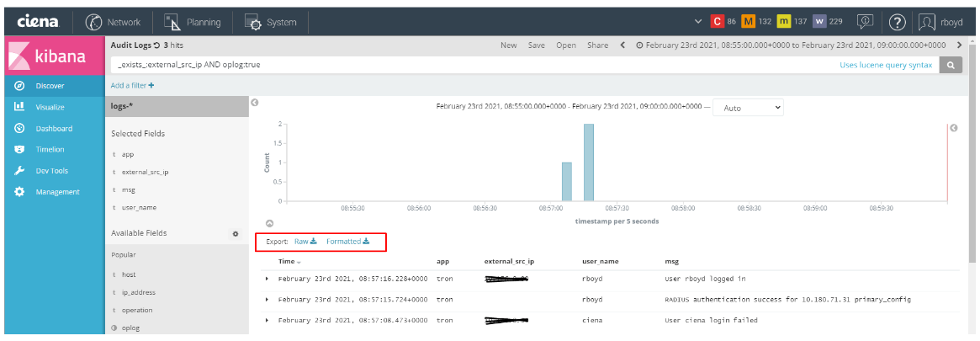Expand the 08:57:16.228 log row
The image size is (980, 341).
pos(268,278)
